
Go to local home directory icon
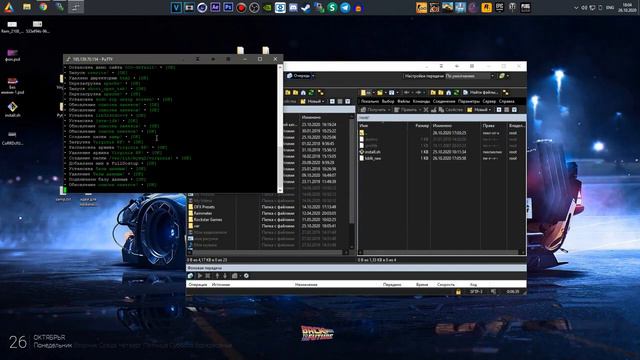pyautogui.click(x=303, y=93)
